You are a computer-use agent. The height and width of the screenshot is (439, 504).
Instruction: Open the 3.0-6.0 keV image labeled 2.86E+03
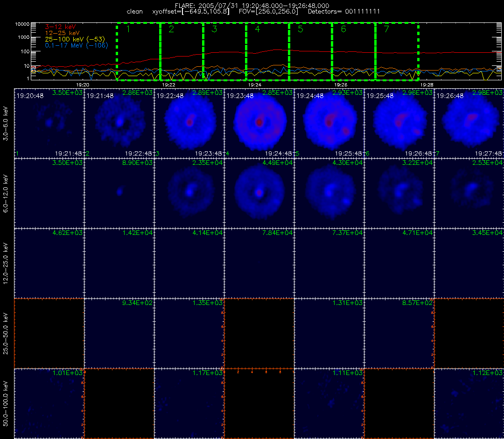[x=119, y=123]
